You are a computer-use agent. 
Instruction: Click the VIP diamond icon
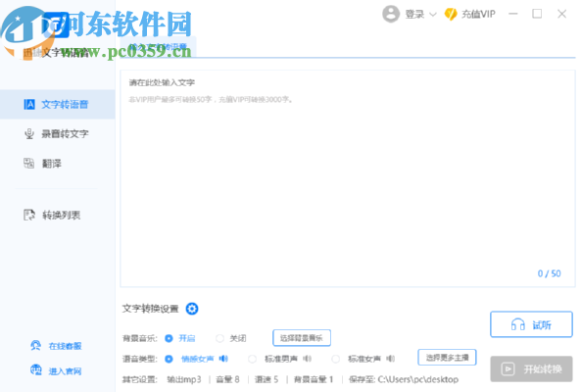[x=451, y=14]
